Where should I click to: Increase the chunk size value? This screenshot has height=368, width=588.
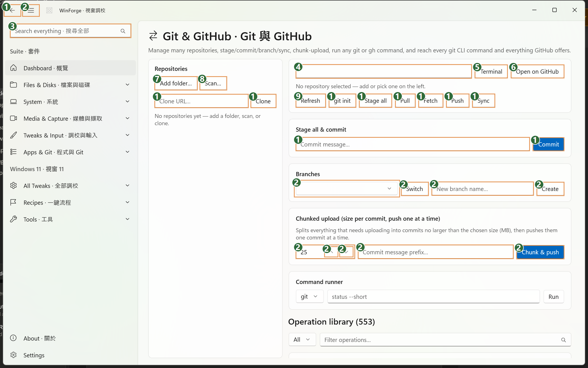[331, 252]
